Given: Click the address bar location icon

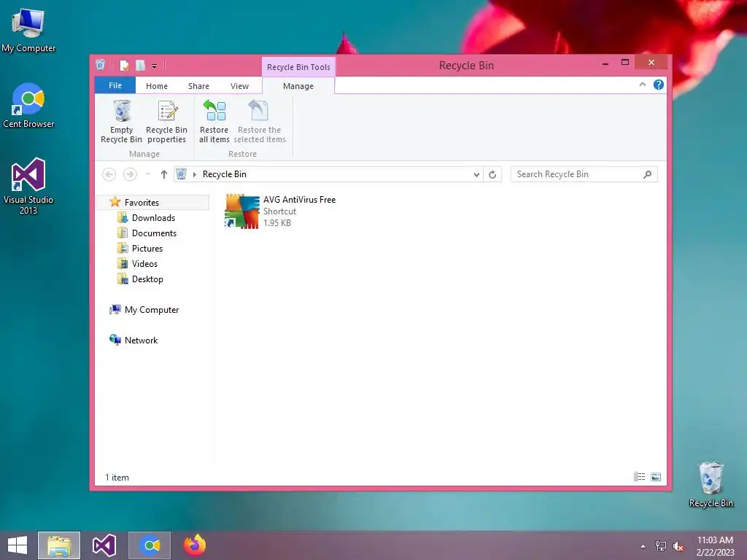Looking at the screenshot, I should point(181,174).
